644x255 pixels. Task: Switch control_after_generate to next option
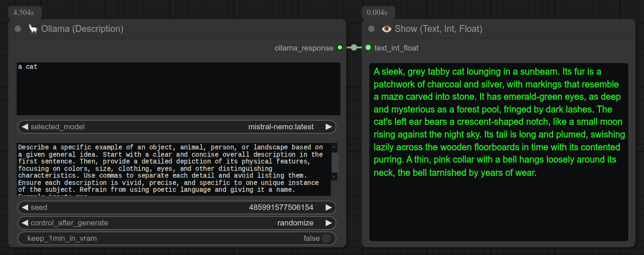click(329, 223)
